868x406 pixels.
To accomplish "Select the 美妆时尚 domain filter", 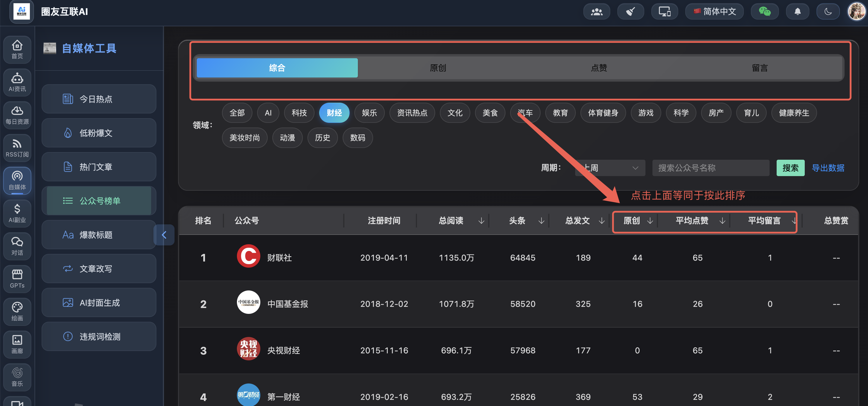I will [x=245, y=138].
